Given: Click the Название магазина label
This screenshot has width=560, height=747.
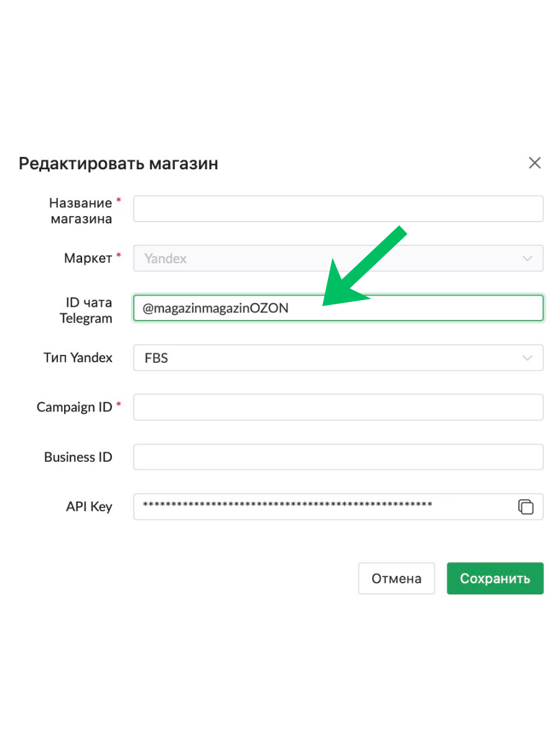Looking at the screenshot, I should (x=82, y=210).
